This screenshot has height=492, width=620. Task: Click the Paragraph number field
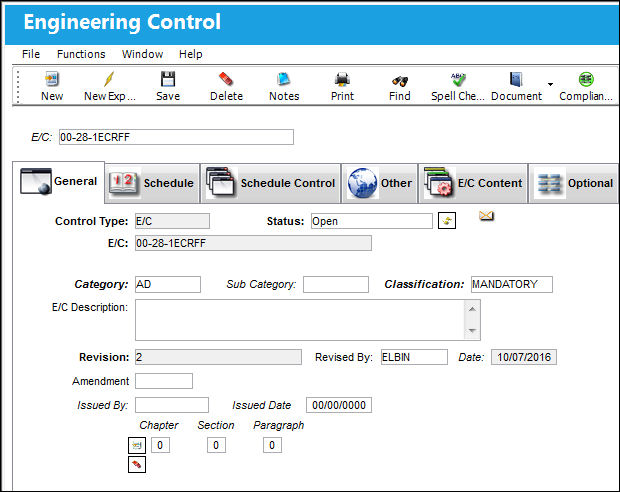[272, 445]
